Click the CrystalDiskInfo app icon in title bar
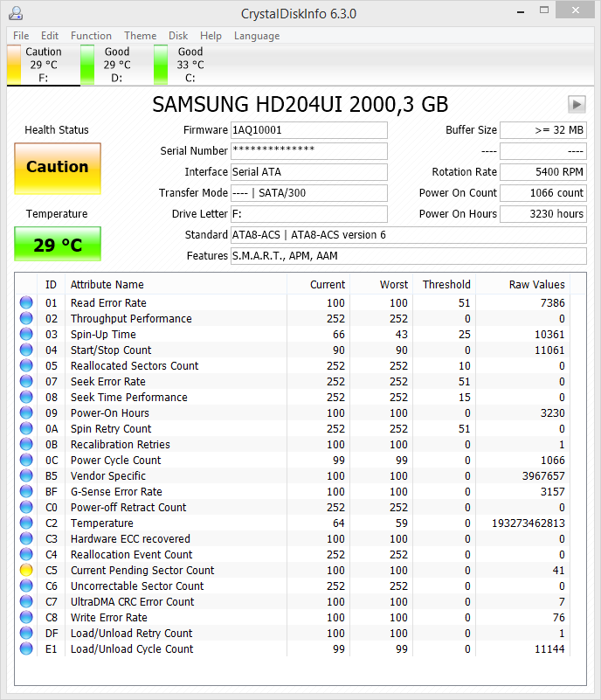The width and height of the screenshot is (601, 700). (x=16, y=13)
